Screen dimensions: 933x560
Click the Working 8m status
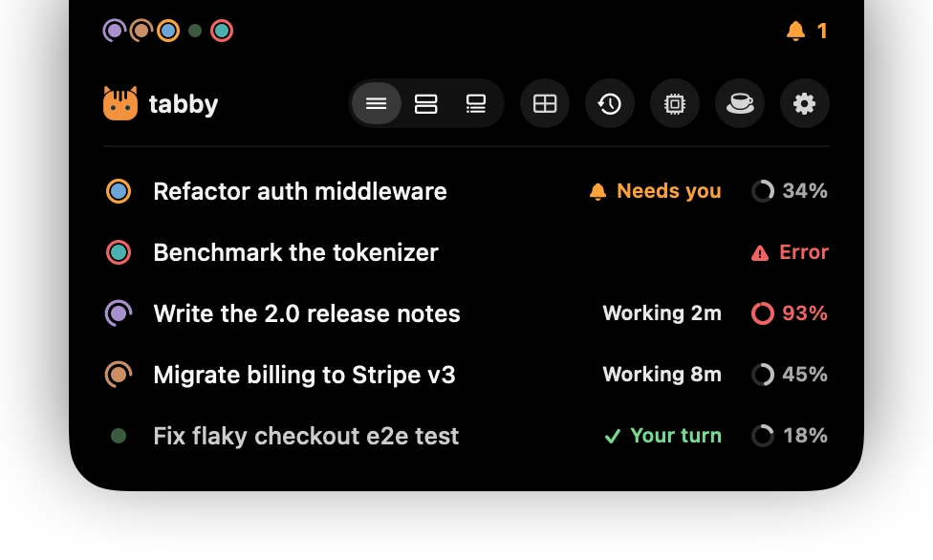[x=662, y=375]
